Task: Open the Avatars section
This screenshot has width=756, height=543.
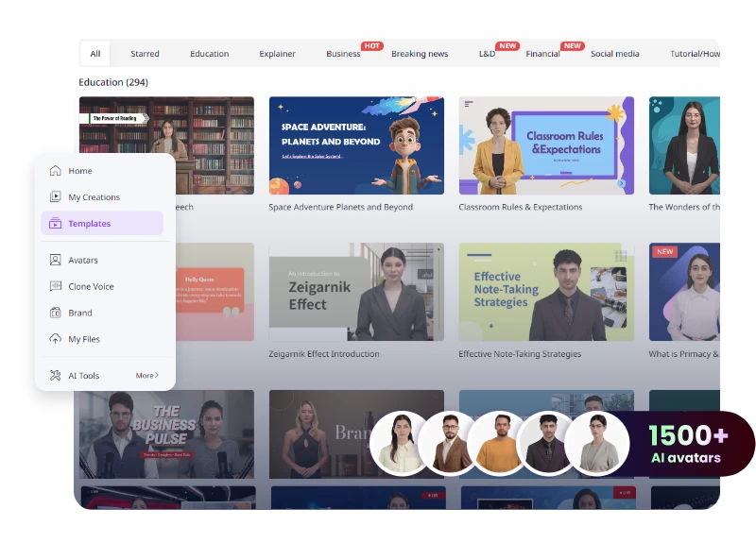Action: [102, 260]
